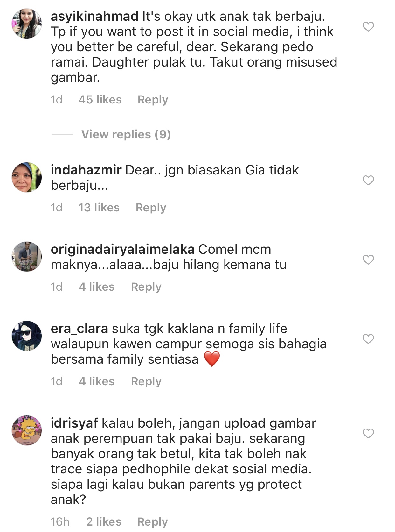Screen dimensions: 395x532
Task: View who gave 45 likes
Action: (100, 100)
